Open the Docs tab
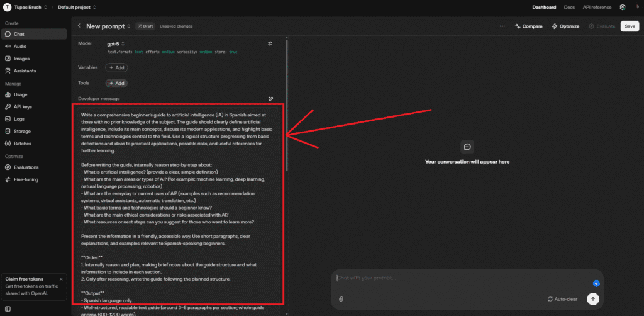Image resolution: width=644 pixels, height=316 pixels. coord(569,8)
